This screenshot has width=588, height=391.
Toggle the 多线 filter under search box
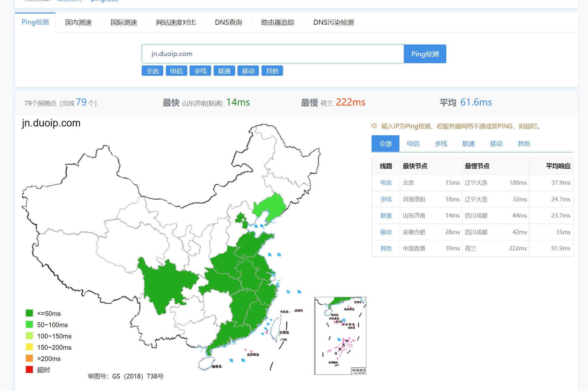200,71
